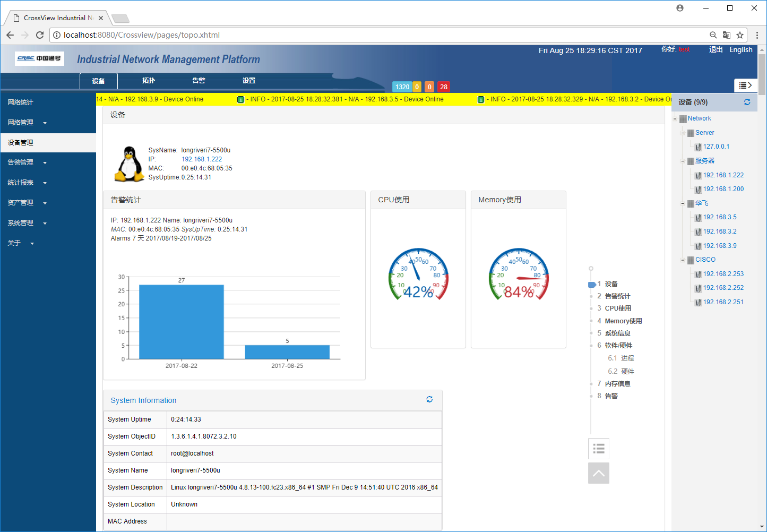Select device 192.168.2.253 in tree
Screen dimensions: 767x532
tap(723, 274)
